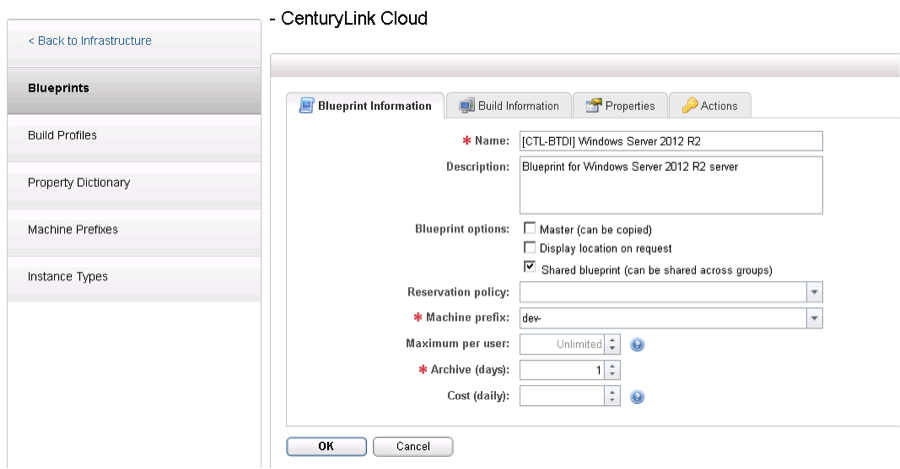Click the Reservation policy label
This screenshot has height=469, width=900.
click(x=458, y=292)
